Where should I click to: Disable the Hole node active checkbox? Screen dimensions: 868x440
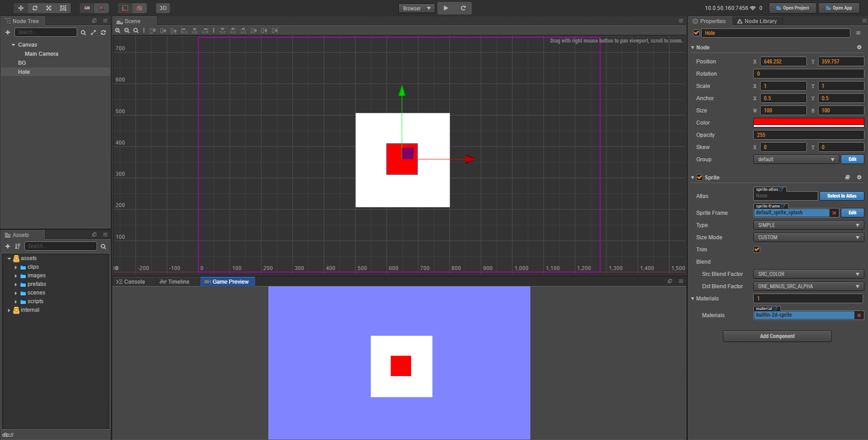pyautogui.click(x=696, y=33)
